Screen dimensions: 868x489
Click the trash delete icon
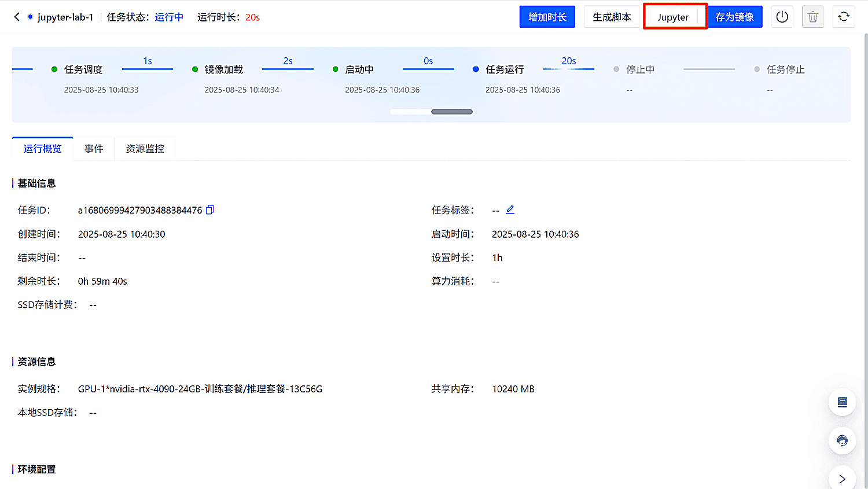click(x=813, y=17)
